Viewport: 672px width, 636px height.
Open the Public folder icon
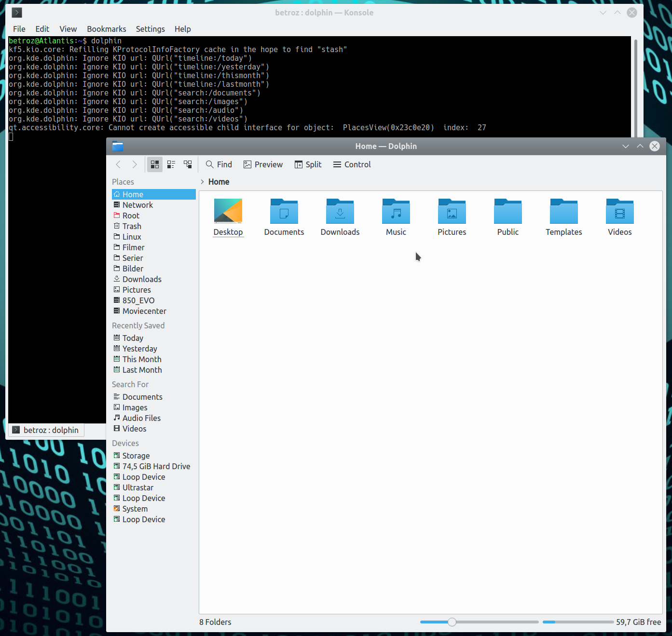point(508,217)
